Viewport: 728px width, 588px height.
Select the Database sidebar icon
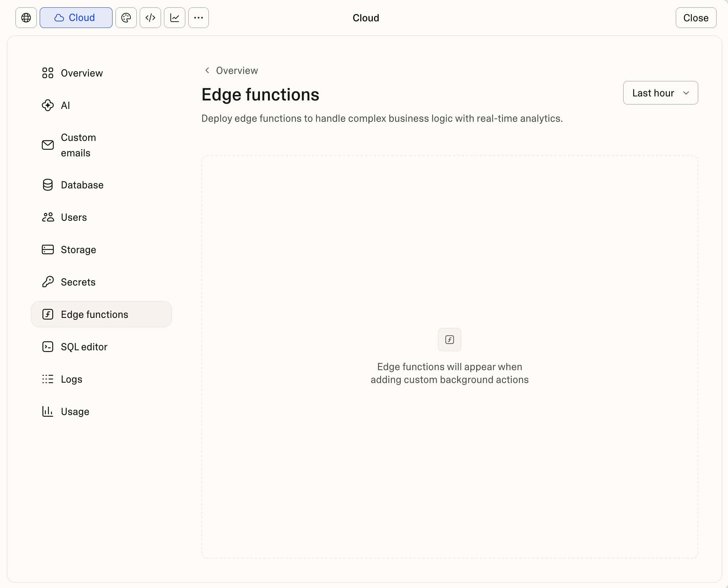tap(48, 185)
